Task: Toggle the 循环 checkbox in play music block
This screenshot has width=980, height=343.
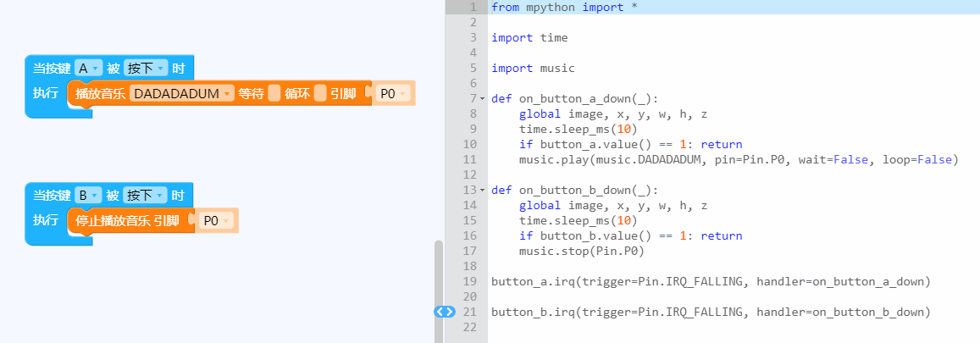Action: pyautogui.click(x=320, y=94)
